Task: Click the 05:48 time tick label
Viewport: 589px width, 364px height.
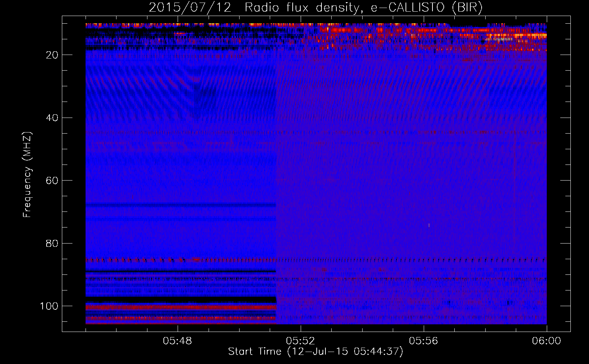Action: pyautogui.click(x=178, y=341)
